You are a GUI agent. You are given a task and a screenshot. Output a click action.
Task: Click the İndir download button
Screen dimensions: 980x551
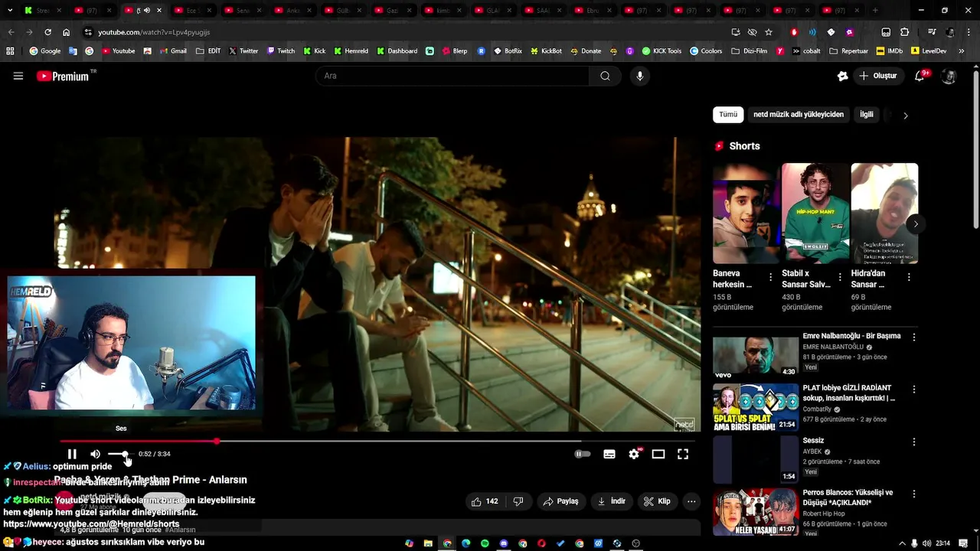[x=612, y=501]
